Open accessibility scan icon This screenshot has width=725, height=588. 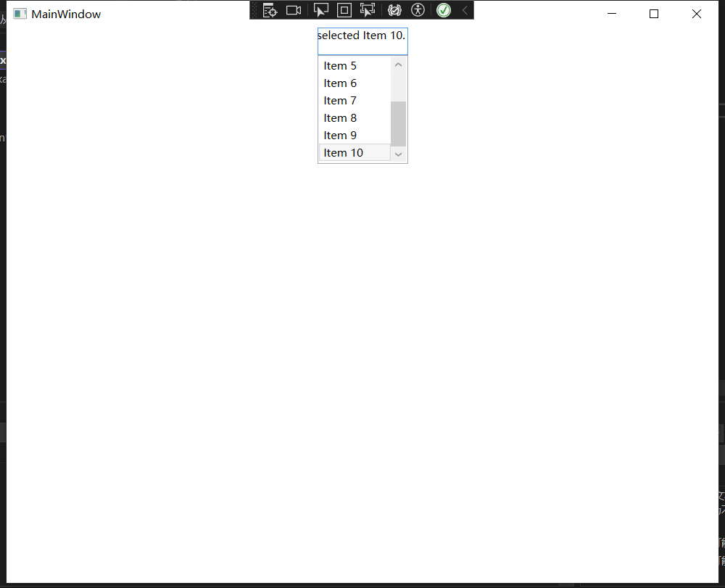click(418, 10)
